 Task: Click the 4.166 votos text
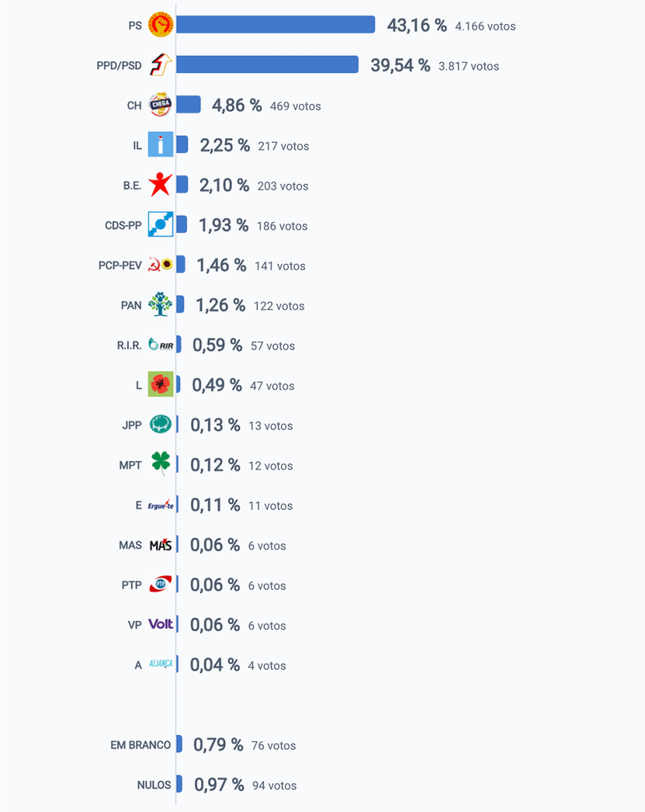pos(485,26)
